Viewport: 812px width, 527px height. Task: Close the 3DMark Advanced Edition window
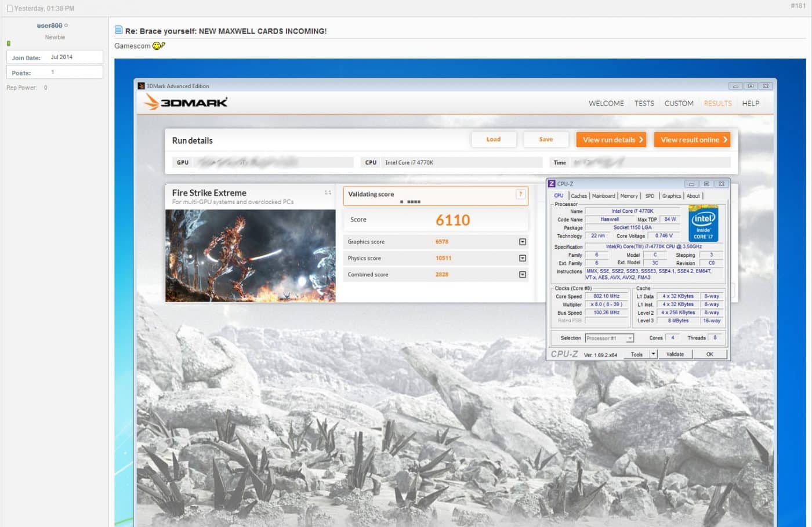(x=766, y=86)
